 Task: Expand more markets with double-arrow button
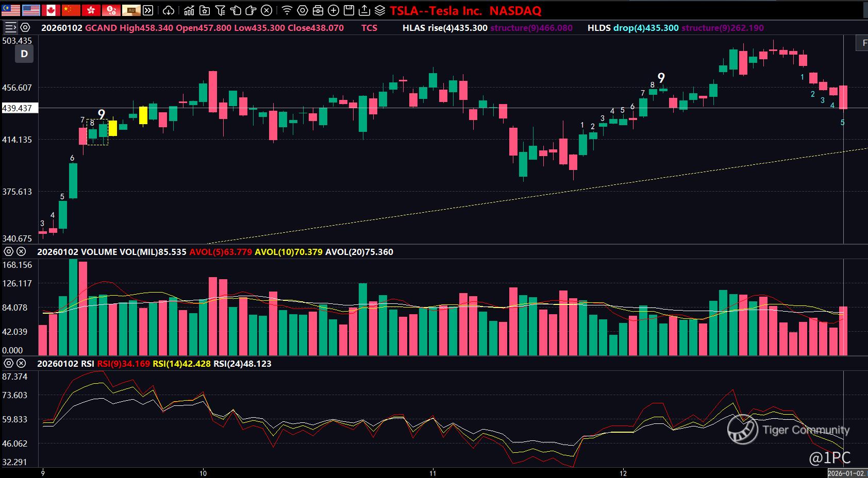[x=148, y=10]
